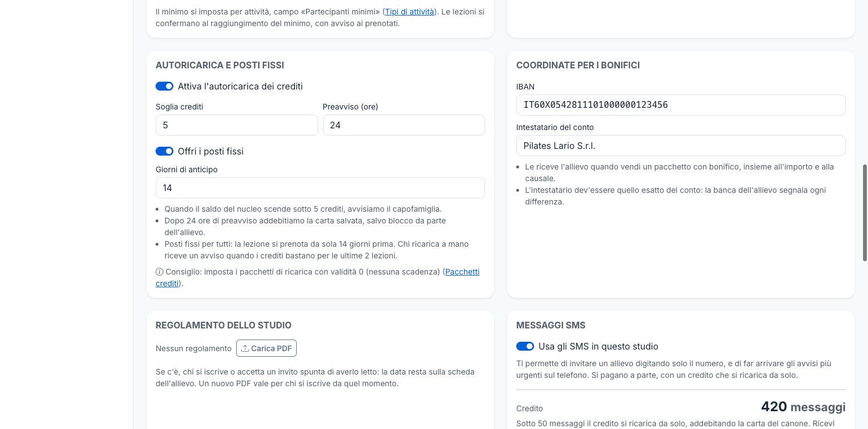Follow the Pacchetti crediti link
This screenshot has height=429, width=868.
coord(317,277)
